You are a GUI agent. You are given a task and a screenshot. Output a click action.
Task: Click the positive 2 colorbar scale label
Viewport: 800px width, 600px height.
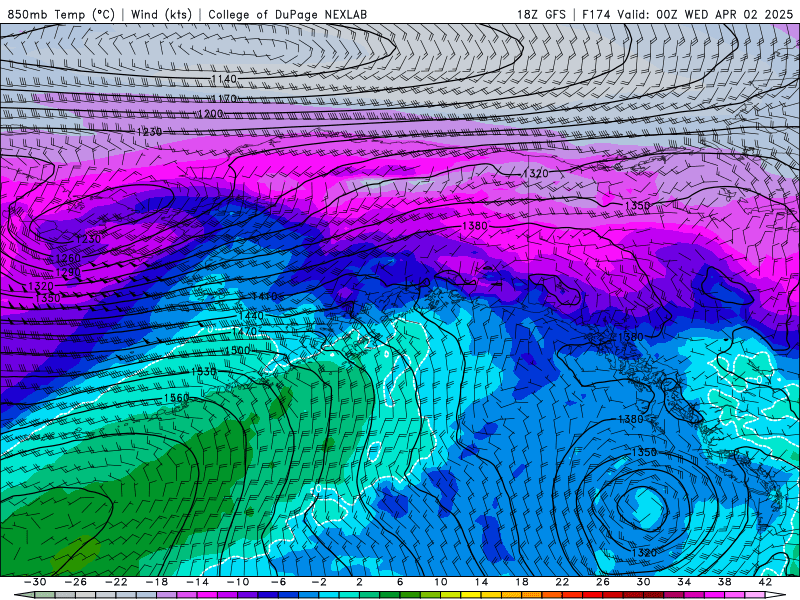359,582
